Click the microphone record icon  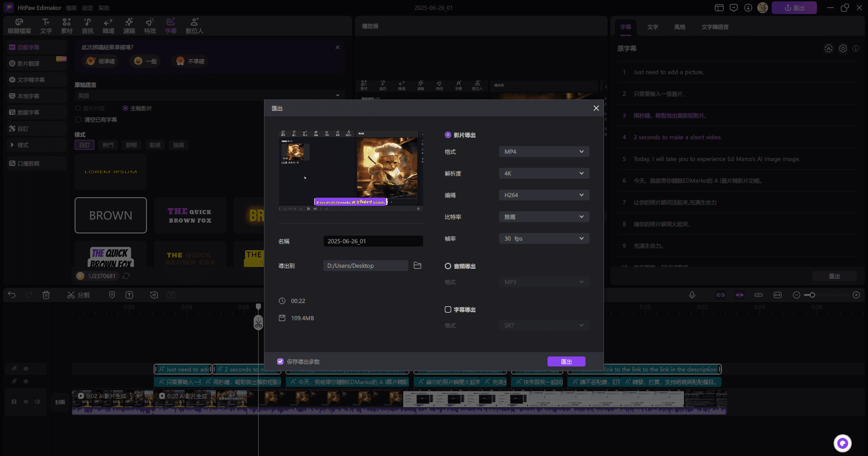[692, 295]
